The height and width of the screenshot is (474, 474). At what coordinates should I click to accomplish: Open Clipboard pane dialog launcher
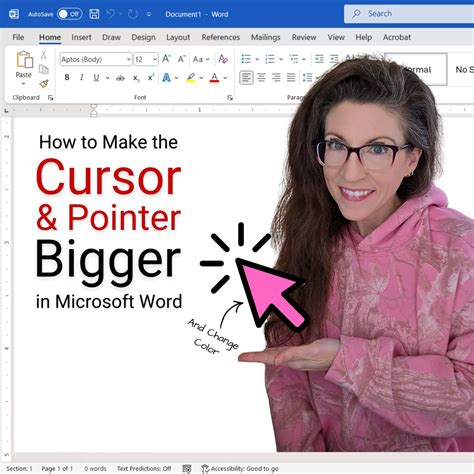(x=51, y=98)
